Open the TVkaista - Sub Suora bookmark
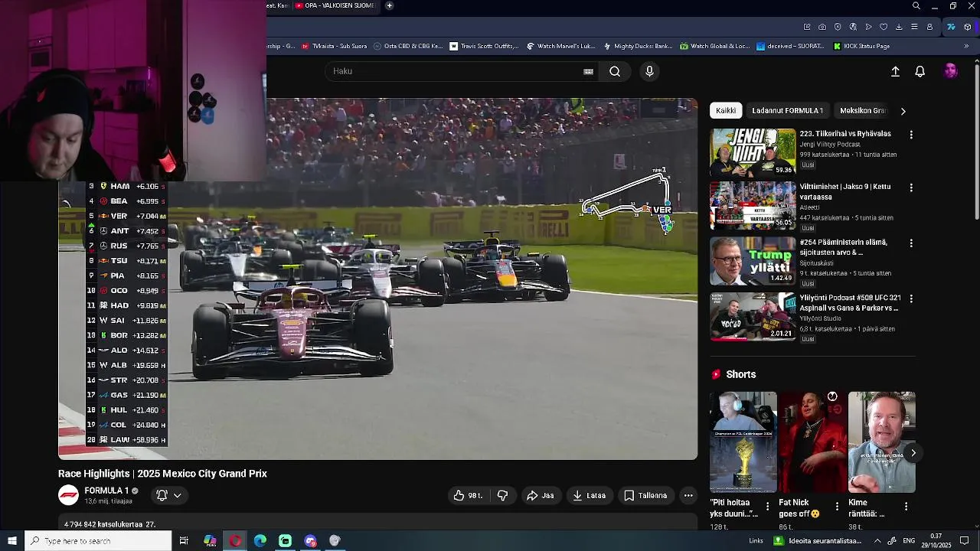This screenshot has width=980, height=551. [x=335, y=46]
